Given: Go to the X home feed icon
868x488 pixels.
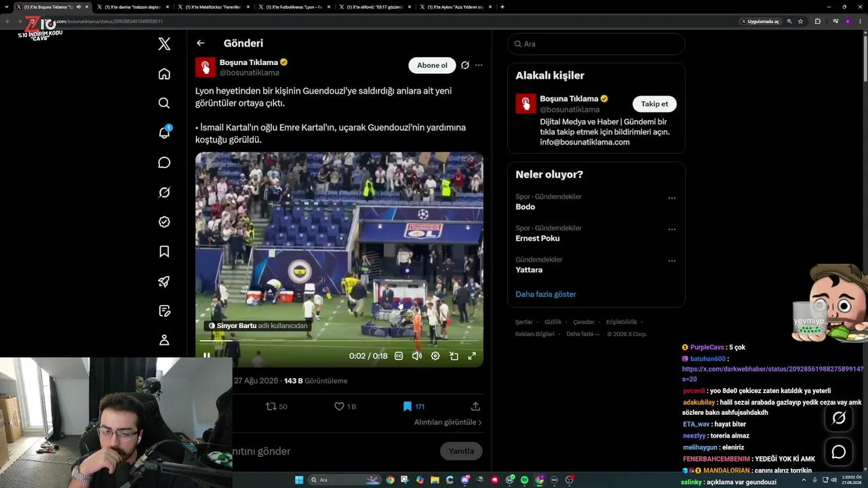Looking at the screenshot, I should tap(164, 74).
